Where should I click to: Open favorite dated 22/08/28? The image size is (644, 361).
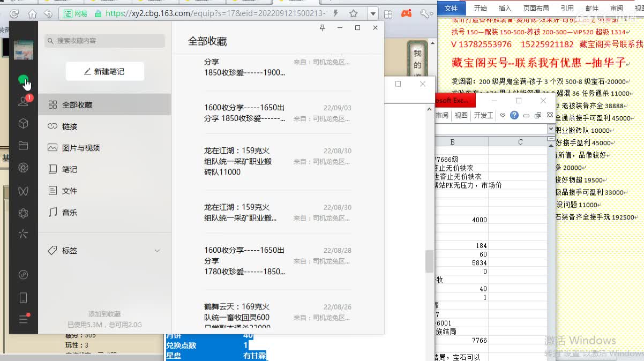tap(278, 261)
